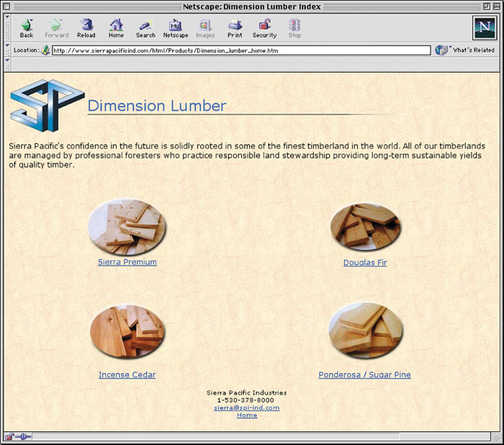Click the SP company logo
This screenshot has height=445, width=504.
click(48, 105)
